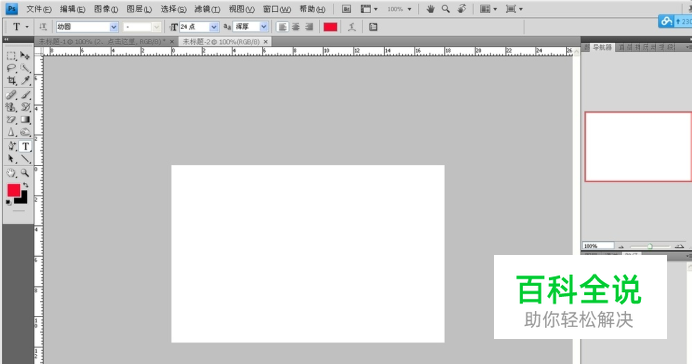692x364 pixels.
Task: Open the 图像(I) menu
Action: [x=106, y=9]
